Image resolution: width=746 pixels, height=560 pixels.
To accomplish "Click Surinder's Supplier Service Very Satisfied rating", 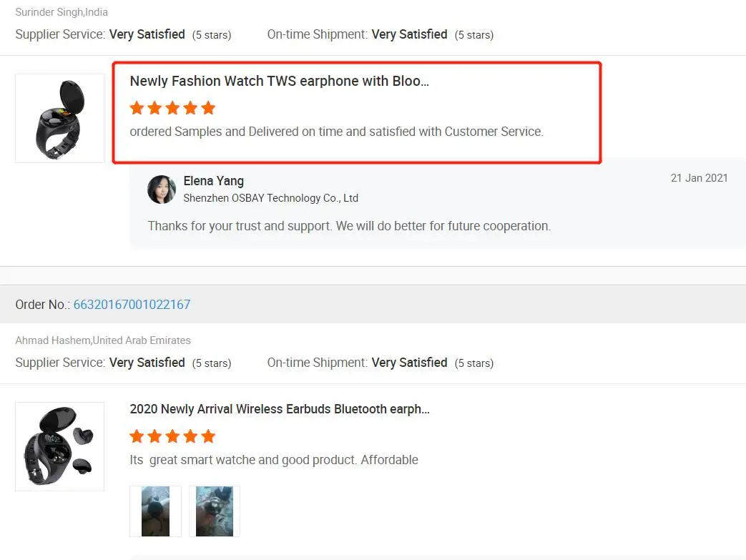I will point(147,34).
